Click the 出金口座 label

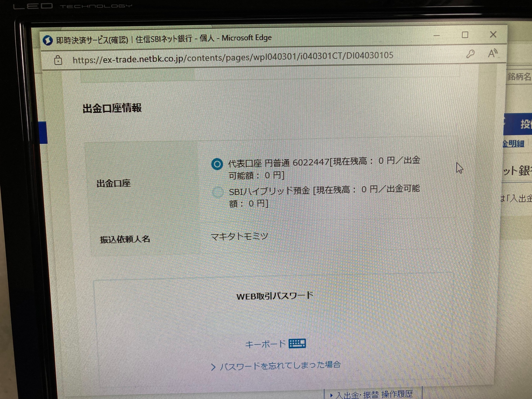pyautogui.click(x=113, y=183)
